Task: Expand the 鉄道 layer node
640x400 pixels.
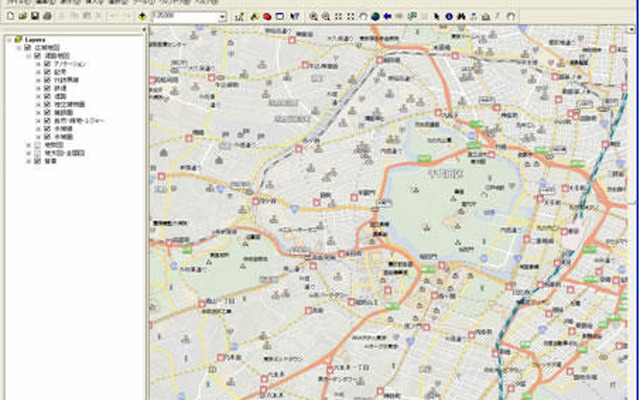Action: point(38,88)
